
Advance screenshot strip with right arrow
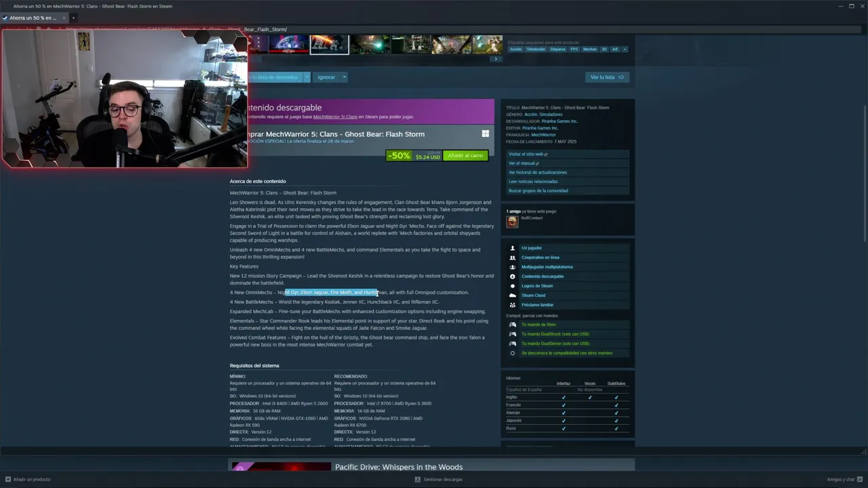click(x=496, y=59)
